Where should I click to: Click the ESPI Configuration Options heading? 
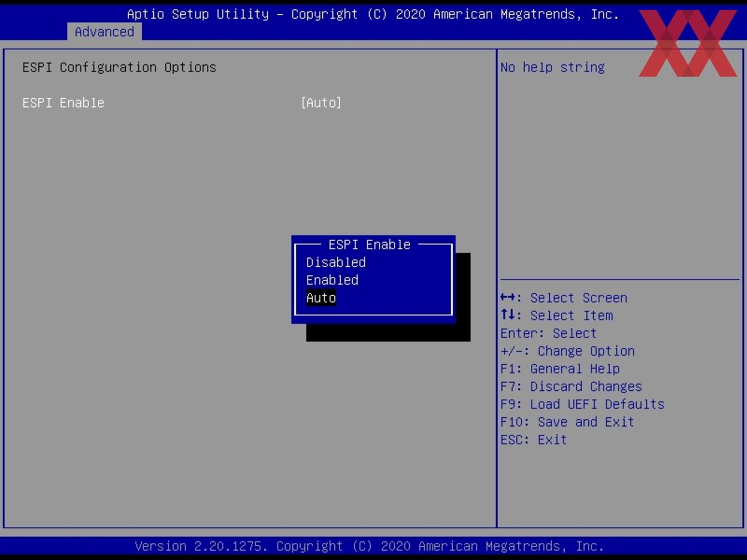point(119,67)
